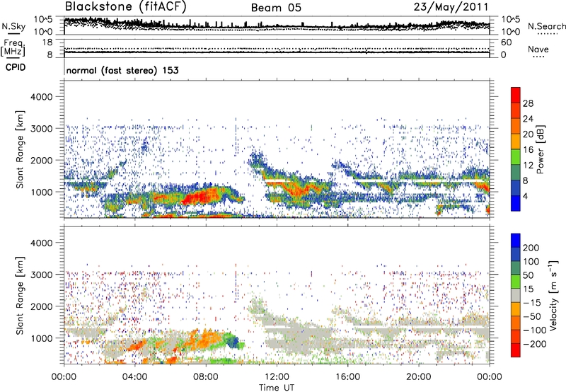Click the 'CPID' label

16,67
